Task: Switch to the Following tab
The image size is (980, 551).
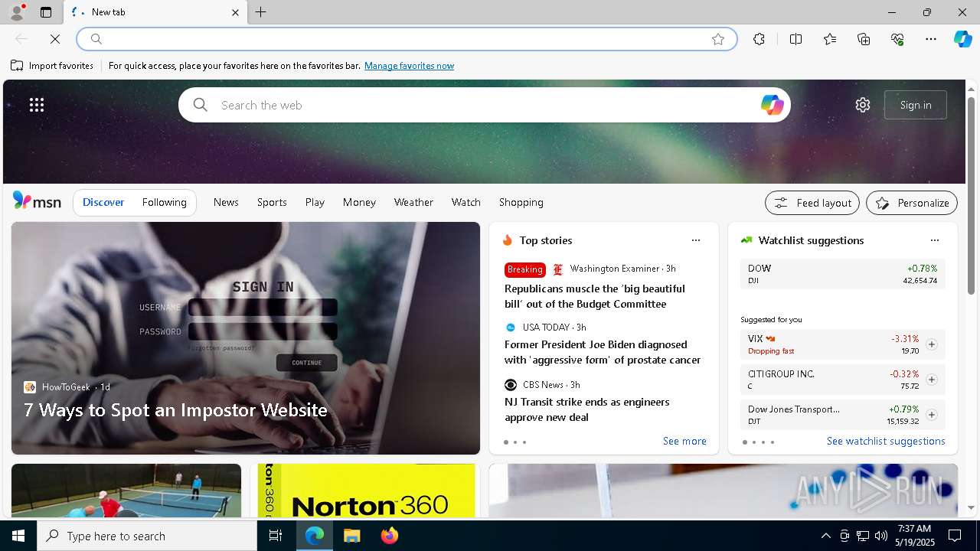Action: click(x=165, y=202)
